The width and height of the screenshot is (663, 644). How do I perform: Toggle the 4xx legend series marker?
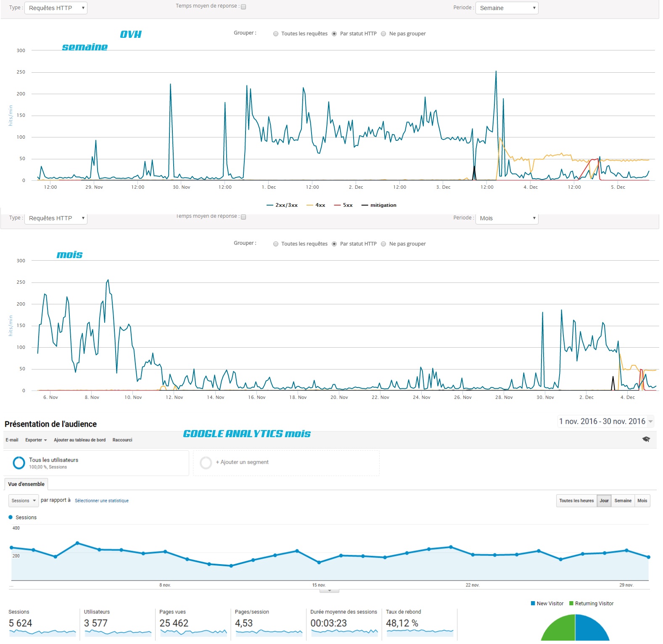point(310,205)
